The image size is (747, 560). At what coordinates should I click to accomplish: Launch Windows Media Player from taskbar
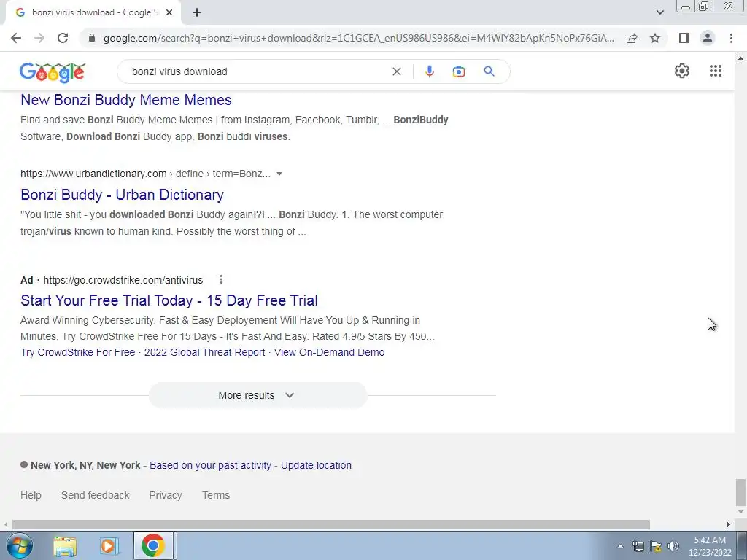(108, 546)
